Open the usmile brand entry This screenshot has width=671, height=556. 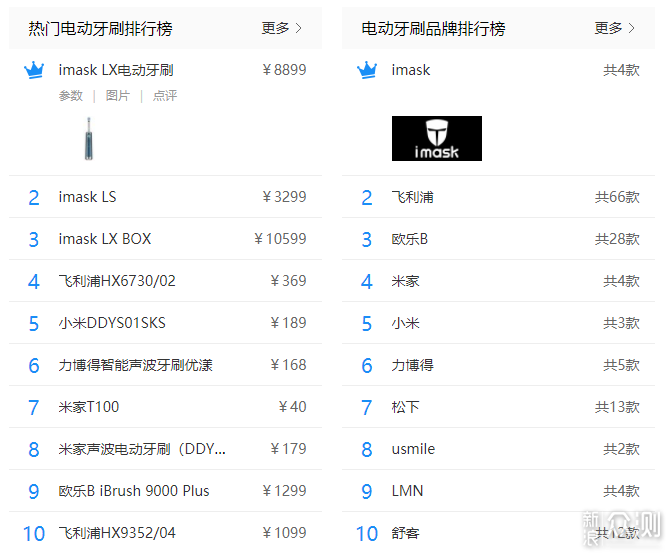(413, 449)
